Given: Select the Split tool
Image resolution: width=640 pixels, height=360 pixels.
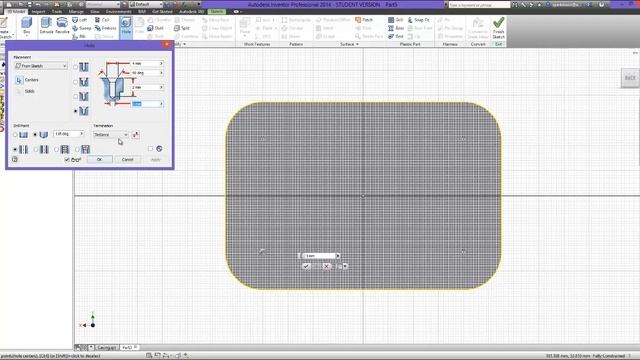Looking at the screenshot, I should coord(182,28).
